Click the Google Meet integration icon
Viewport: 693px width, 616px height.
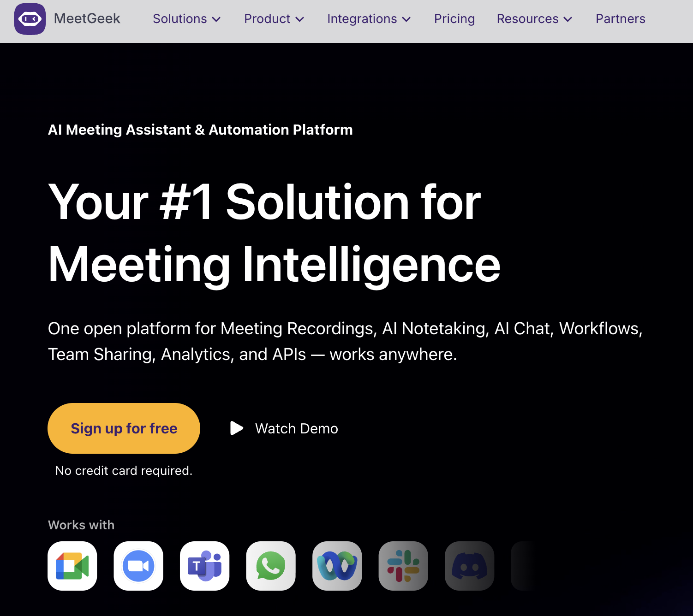pos(72,566)
